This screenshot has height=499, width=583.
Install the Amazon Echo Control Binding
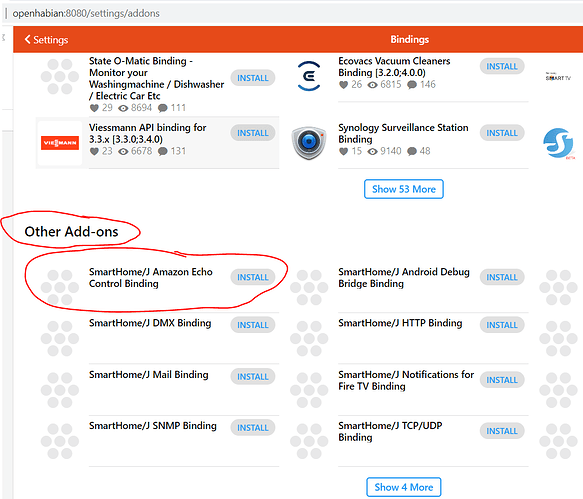[253, 277]
